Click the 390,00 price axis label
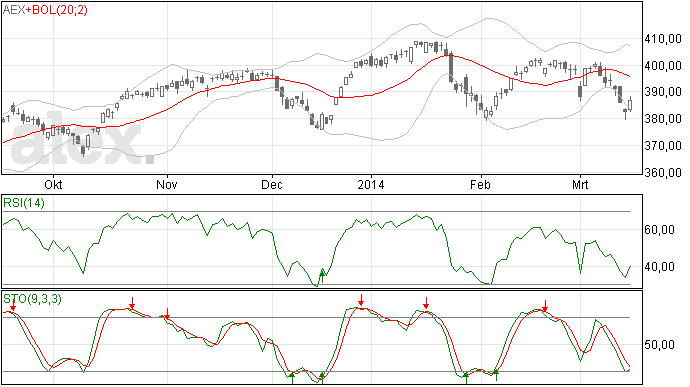This screenshot has width=690, height=387. 663,92
